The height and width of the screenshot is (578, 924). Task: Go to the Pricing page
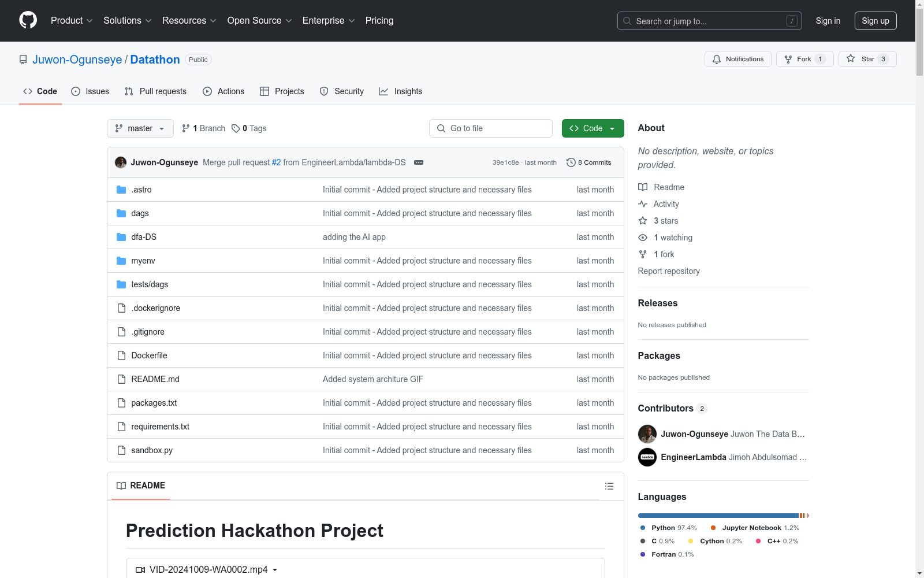pos(379,21)
